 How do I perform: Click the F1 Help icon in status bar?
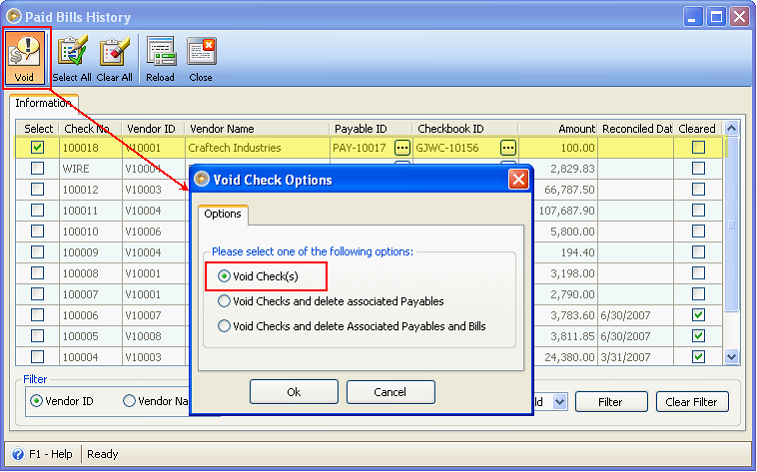[x=17, y=454]
